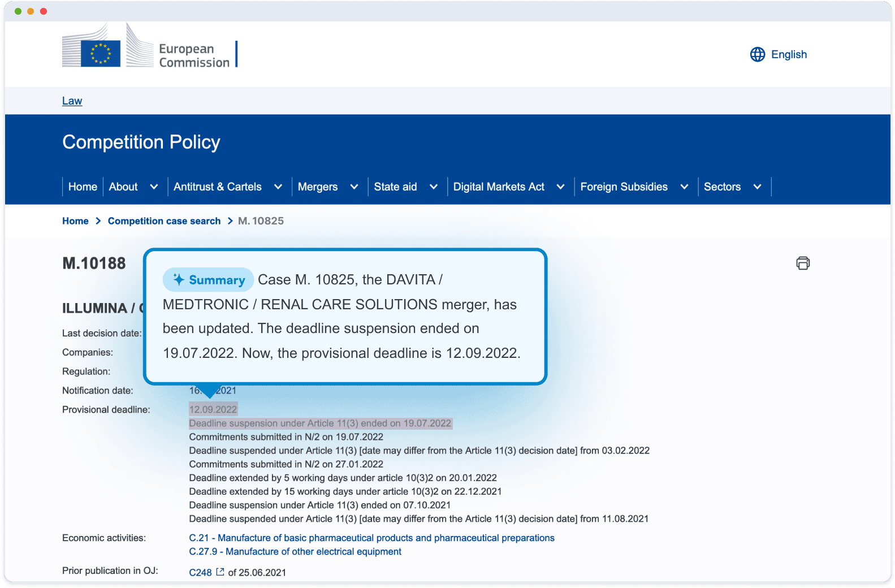Screen dimensions: 895x588
Task: Click the 'Notification date:' label
Action: pos(98,391)
